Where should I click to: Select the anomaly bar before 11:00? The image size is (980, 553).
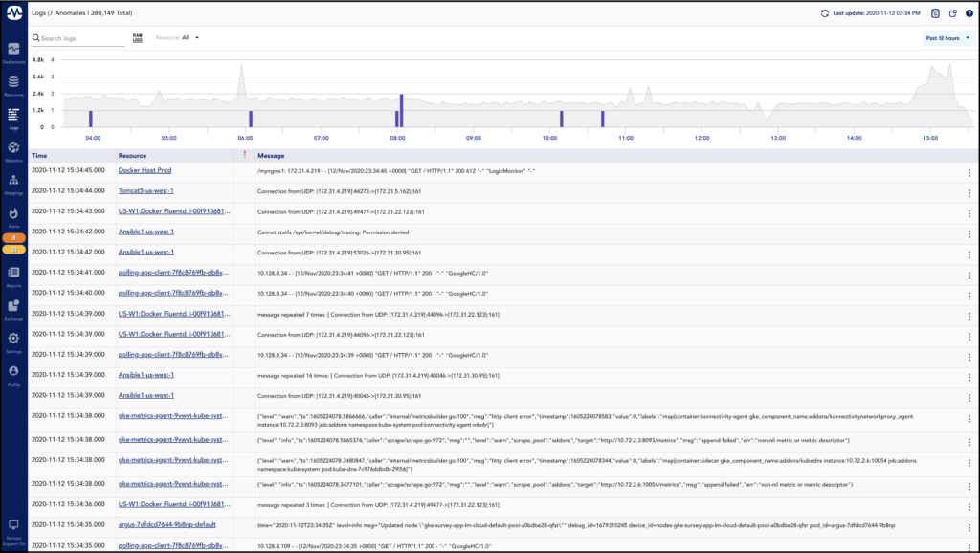603,119
